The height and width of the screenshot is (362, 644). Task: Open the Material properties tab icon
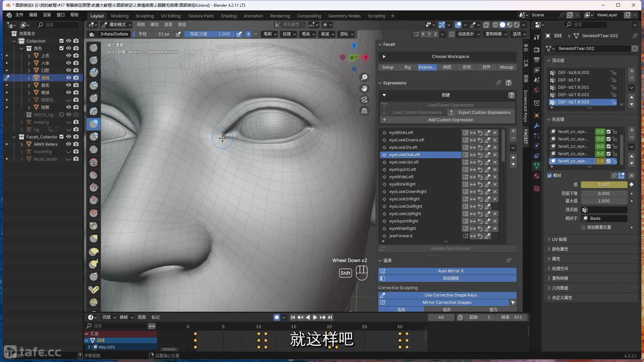point(537,176)
